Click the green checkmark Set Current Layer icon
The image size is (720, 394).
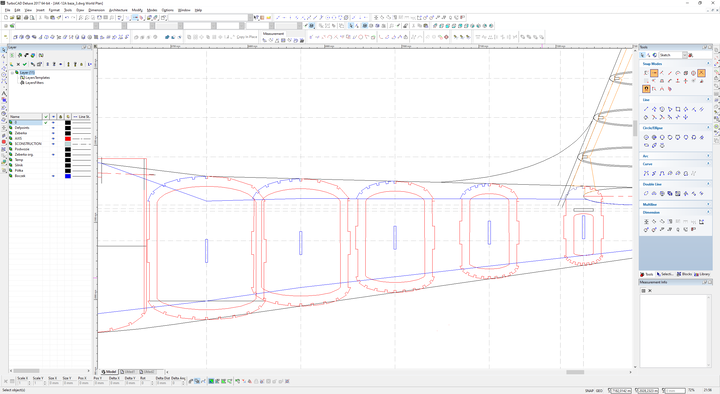coord(25,64)
